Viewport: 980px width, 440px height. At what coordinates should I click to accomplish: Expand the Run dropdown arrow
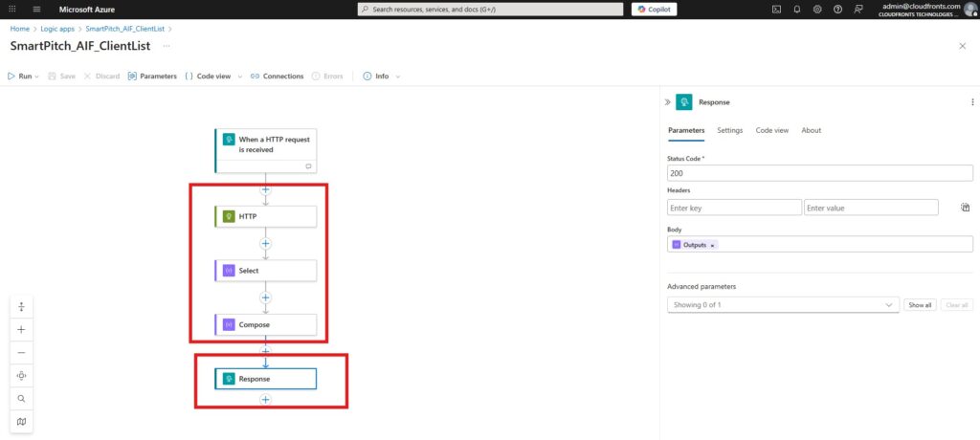37,77
